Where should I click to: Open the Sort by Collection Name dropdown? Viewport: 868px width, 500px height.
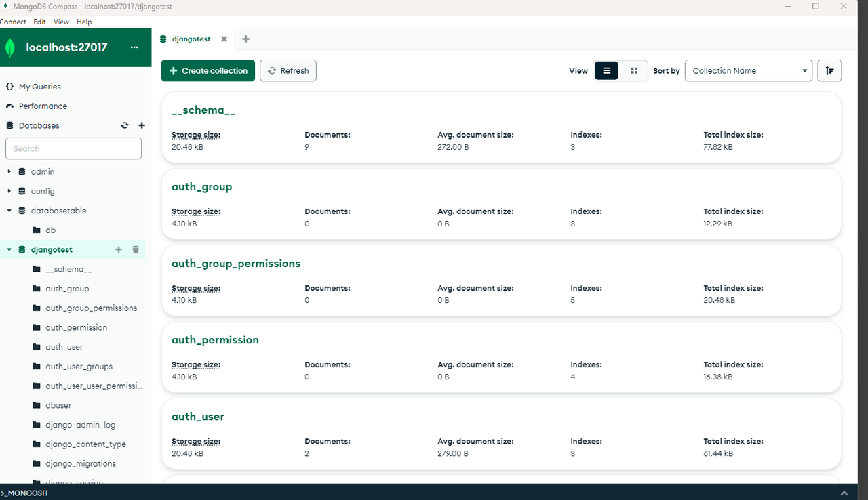(x=749, y=70)
